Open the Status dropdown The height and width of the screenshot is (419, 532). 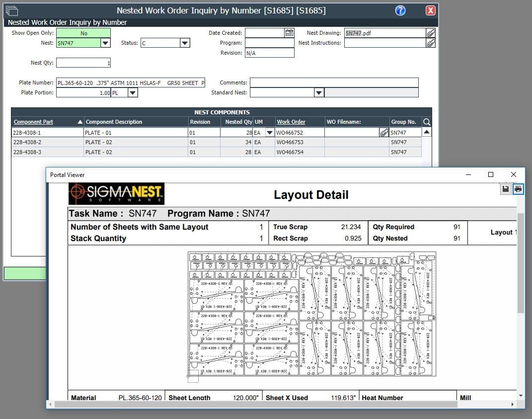pos(185,43)
